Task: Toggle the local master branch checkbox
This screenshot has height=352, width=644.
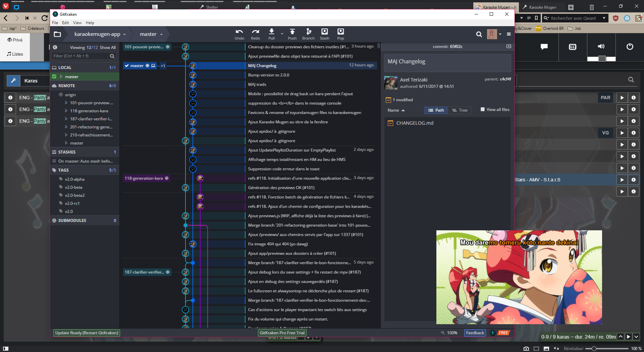Action: 54,76
